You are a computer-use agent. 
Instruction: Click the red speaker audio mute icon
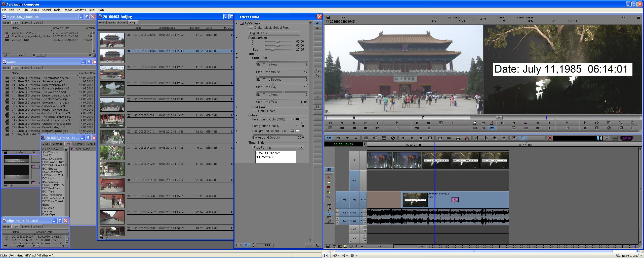click(550, 138)
